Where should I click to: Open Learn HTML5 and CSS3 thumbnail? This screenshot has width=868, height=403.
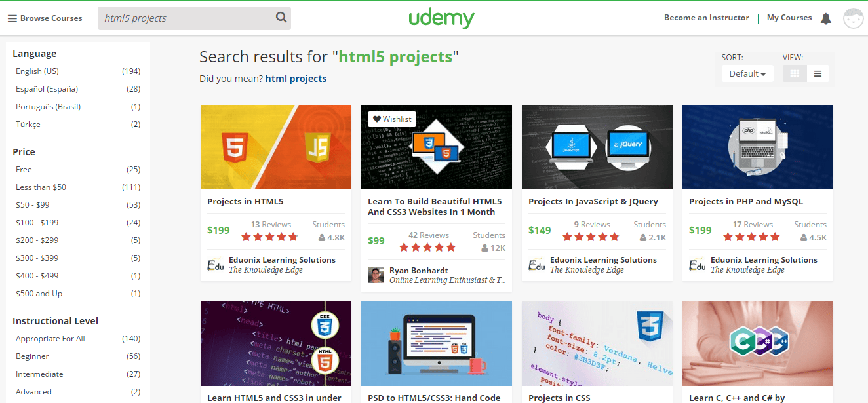coord(276,343)
